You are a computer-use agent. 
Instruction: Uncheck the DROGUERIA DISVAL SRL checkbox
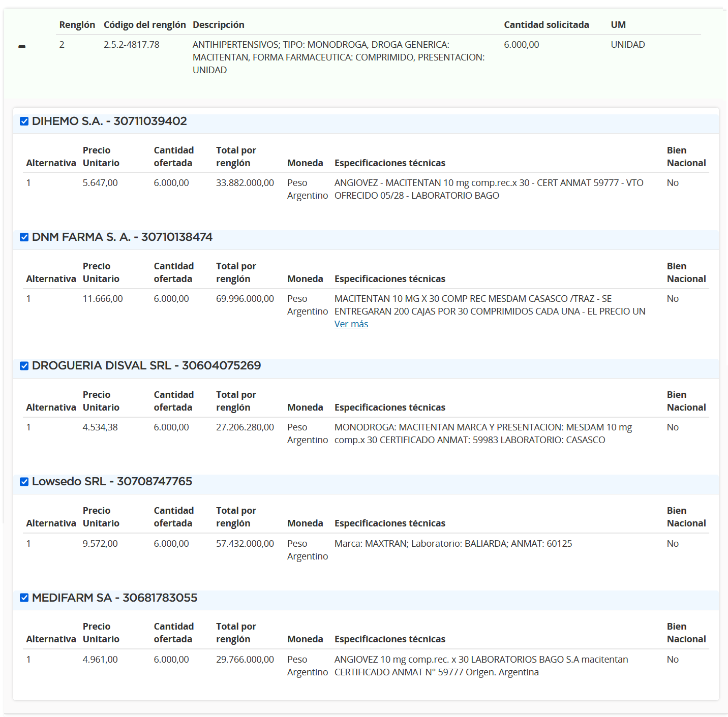click(x=24, y=366)
